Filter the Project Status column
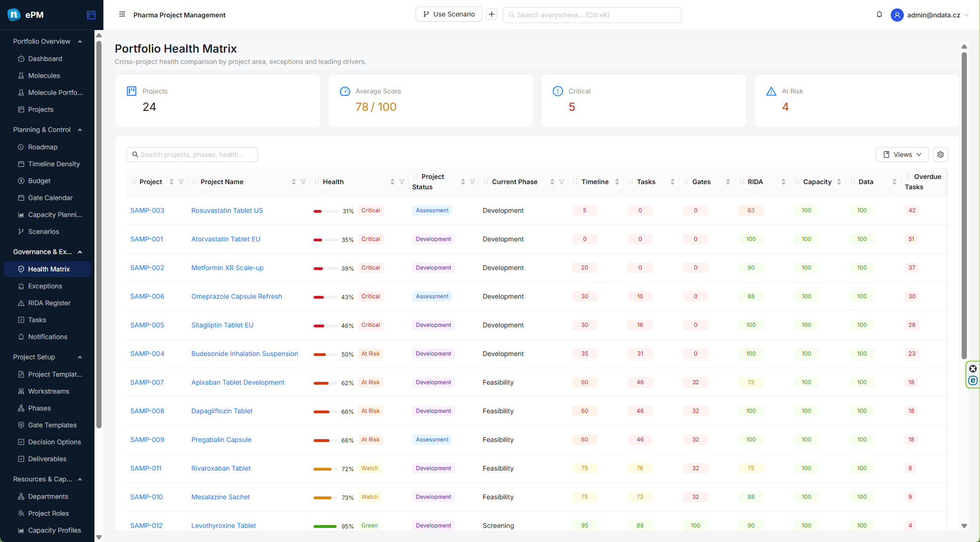 click(472, 182)
